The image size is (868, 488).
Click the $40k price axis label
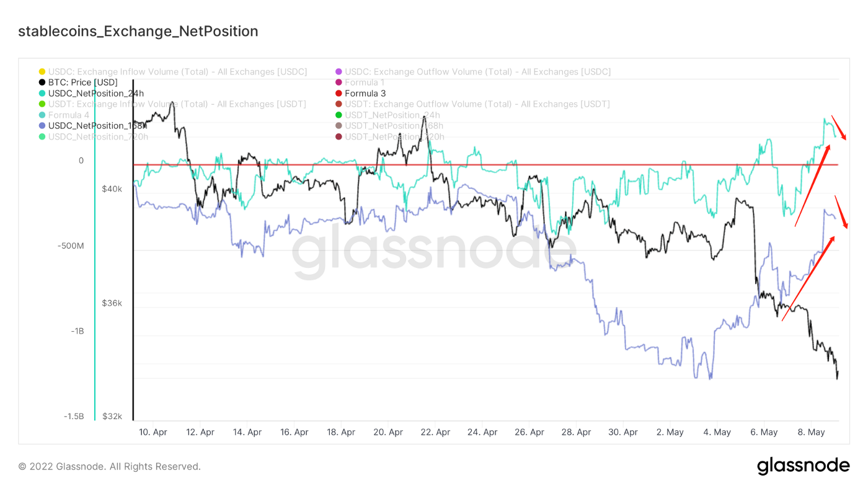click(x=112, y=189)
